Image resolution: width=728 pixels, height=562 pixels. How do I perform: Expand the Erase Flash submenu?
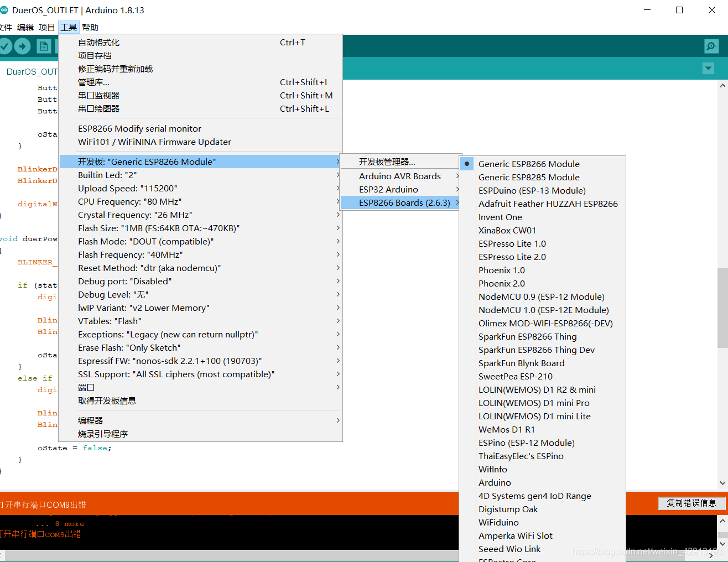tap(200, 347)
